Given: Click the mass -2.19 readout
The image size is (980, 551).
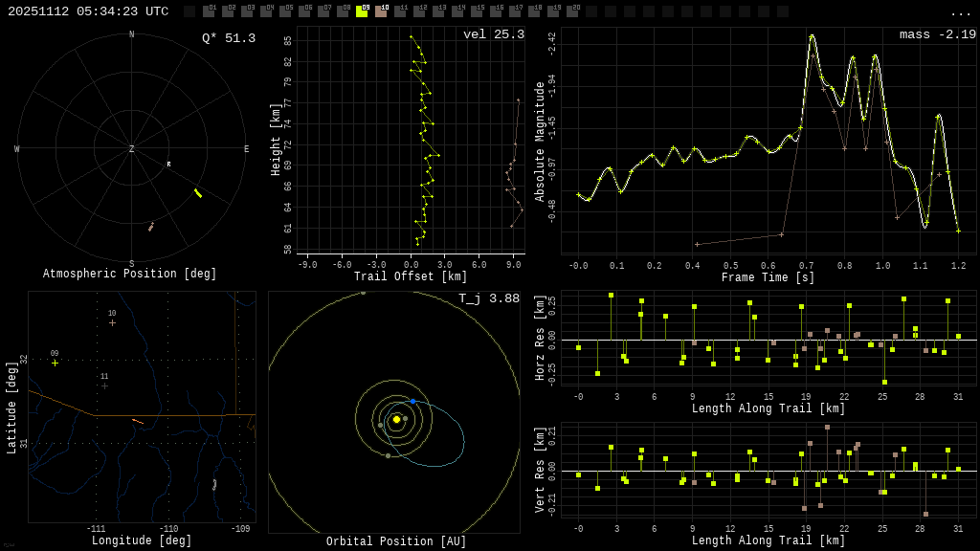Looking at the screenshot, I should pos(937,34).
